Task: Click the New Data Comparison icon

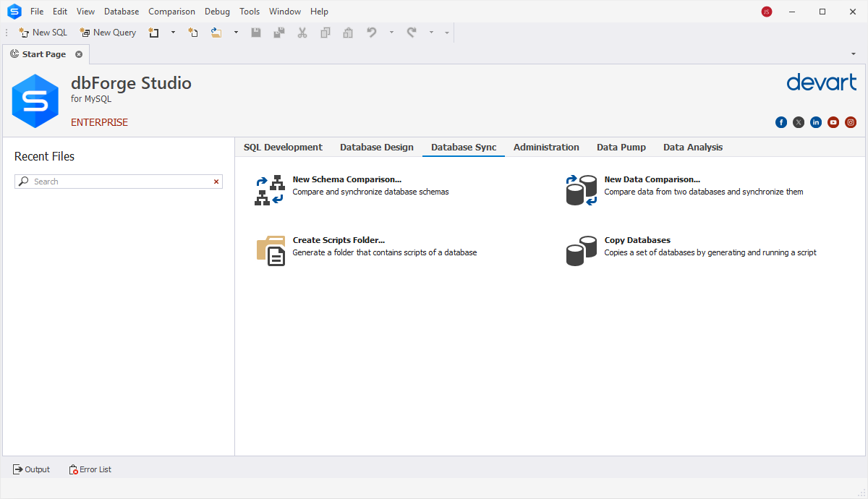Action: 582,190
